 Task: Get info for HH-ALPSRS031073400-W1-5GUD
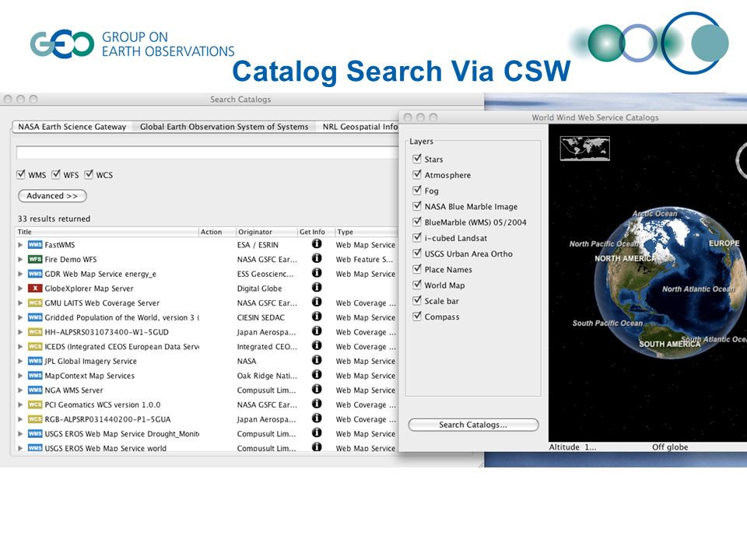[317, 331]
